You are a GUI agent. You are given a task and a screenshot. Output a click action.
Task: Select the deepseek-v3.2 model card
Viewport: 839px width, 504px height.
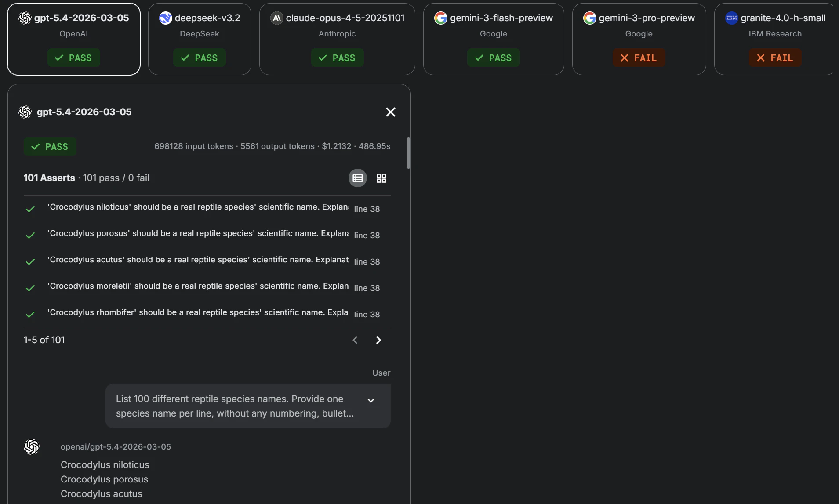point(200,39)
